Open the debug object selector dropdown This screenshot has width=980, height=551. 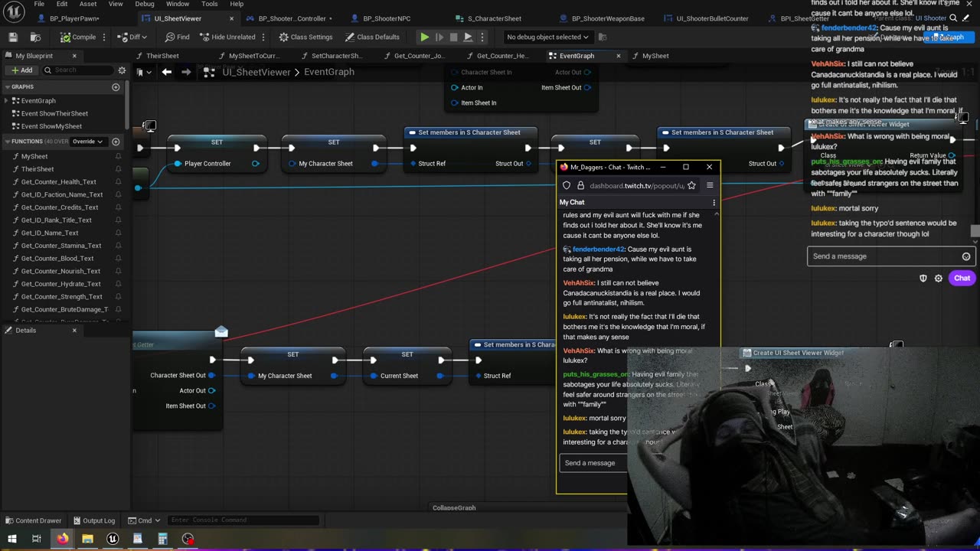click(547, 37)
